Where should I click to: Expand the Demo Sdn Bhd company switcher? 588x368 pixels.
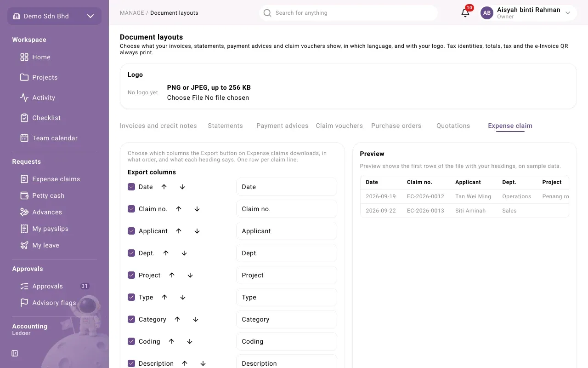54,16
